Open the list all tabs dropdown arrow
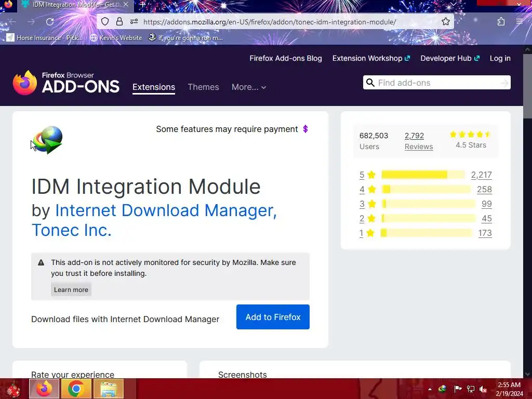532x399 pixels. (x=453, y=4)
